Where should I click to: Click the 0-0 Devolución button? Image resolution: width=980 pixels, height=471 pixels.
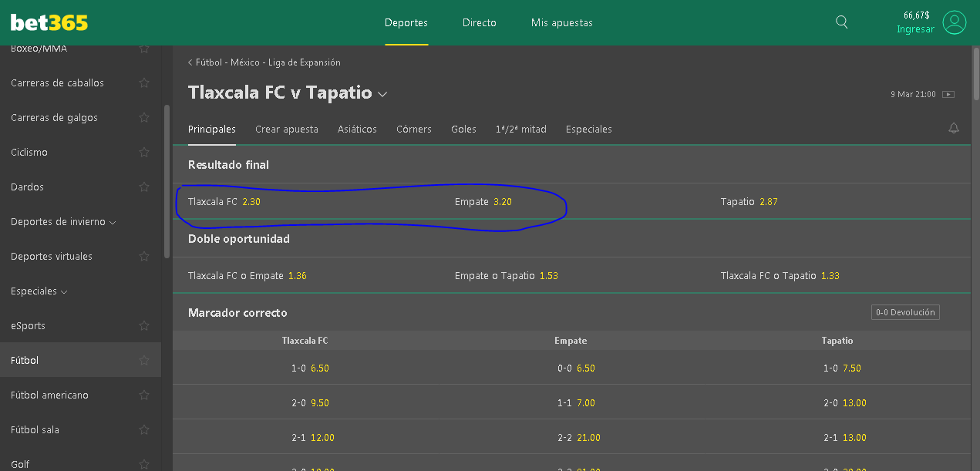tap(905, 312)
